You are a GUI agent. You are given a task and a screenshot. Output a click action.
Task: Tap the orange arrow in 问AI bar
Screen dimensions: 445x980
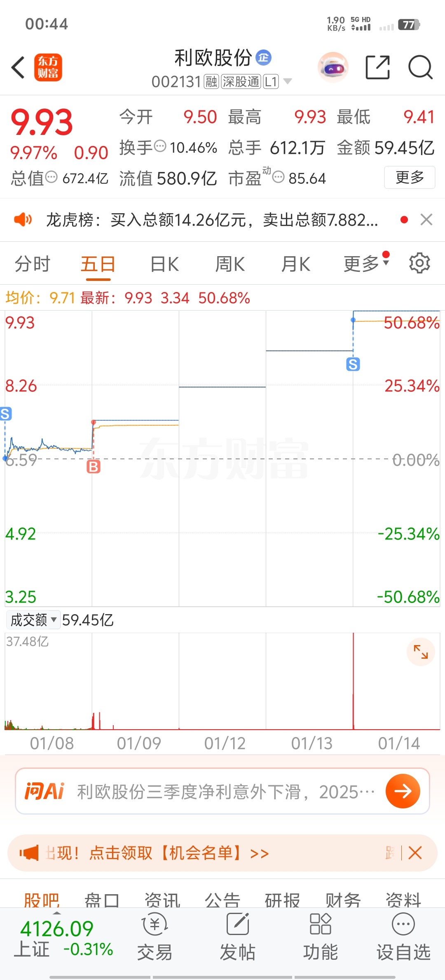(403, 791)
